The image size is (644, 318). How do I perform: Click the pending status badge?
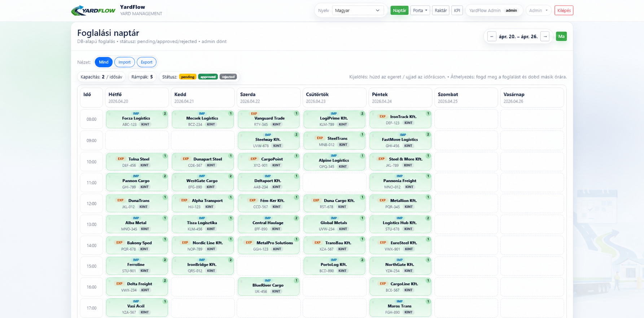(188, 77)
